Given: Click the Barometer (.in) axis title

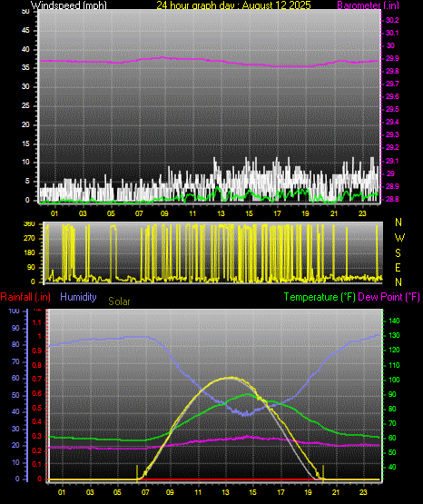Looking at the screenshot, I should click(368, 5).
